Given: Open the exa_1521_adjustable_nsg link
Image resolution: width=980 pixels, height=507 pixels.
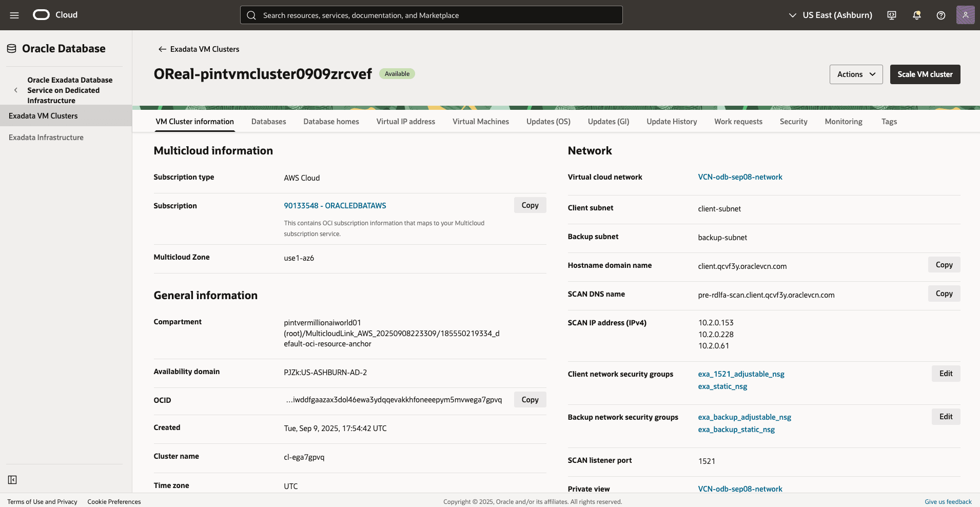Looking at the screenshot, I should [x=740, y=374].
